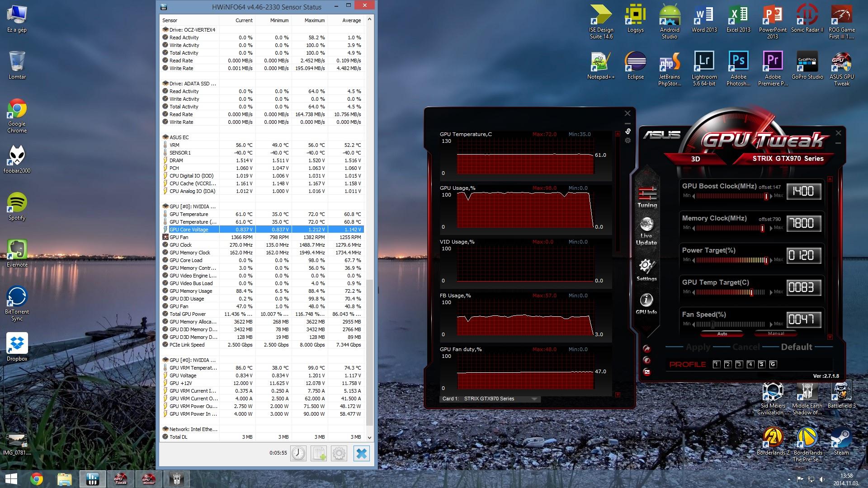The width and height of the screenshot is (868, 488).
Task: Open HWiNFO sensor configuration gear icon
Action: pyautogui.click(x=340, y=453)
